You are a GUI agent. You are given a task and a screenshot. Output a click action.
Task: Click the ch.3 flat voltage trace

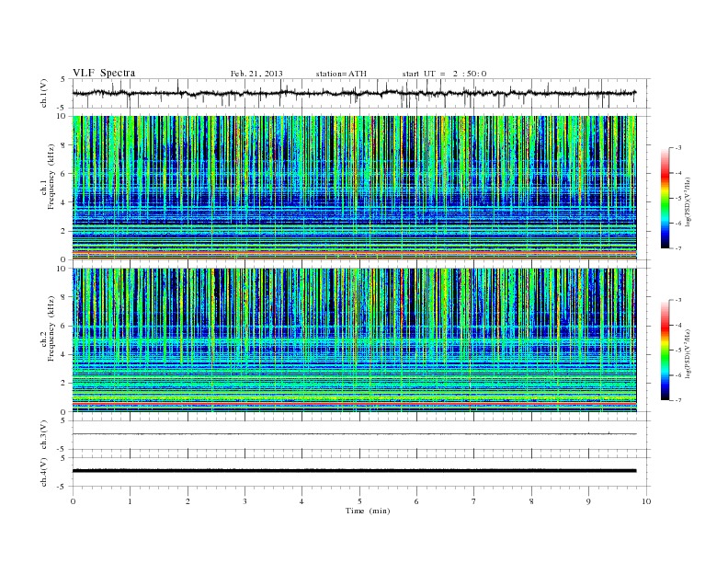[354, 434]
